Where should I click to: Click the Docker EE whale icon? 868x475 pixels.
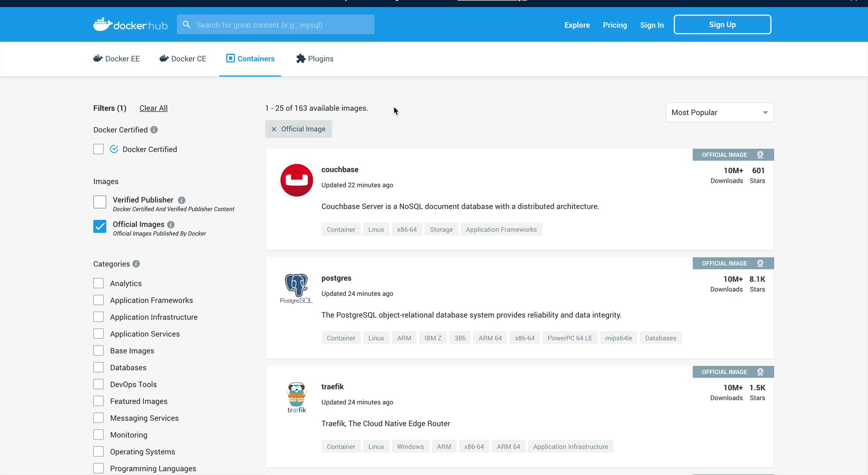click(98, 58)
